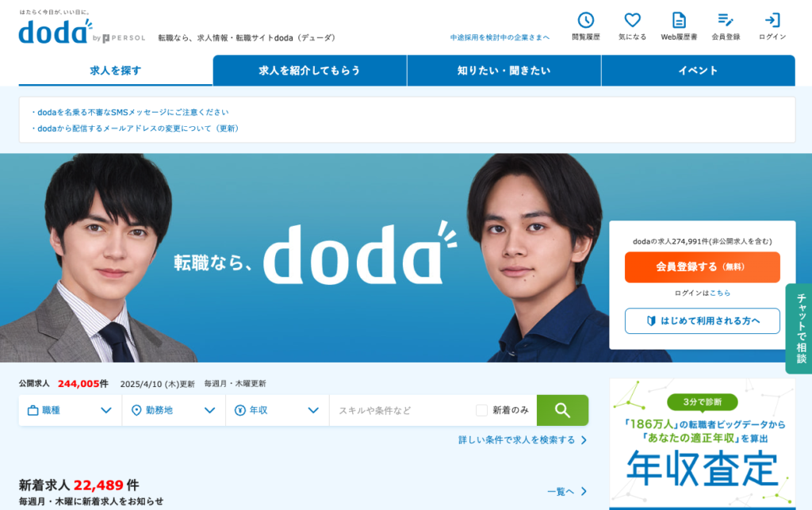
Task: Switch to the 求人を紹介してもらう tab
Action: pos(310,71)
